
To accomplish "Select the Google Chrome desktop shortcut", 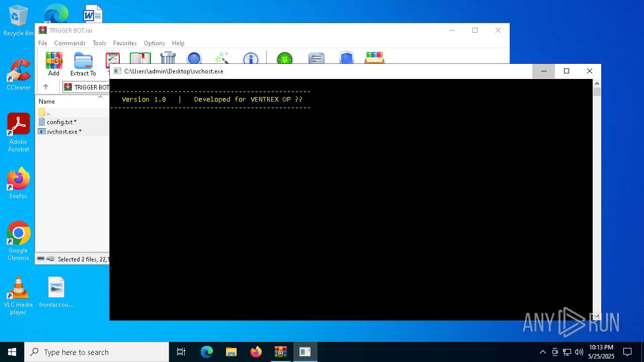I will [18, 241].
